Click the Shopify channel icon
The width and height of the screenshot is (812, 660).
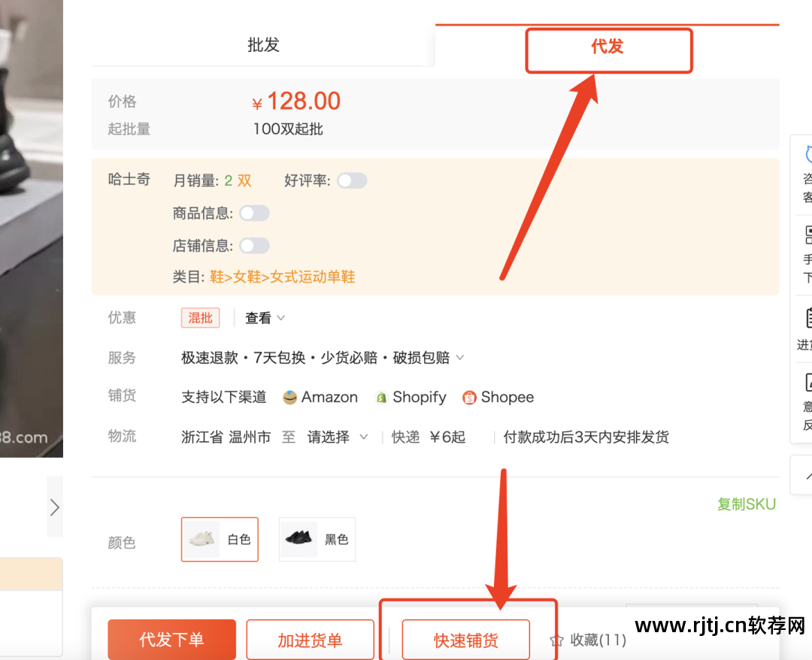(x=380, y=397)
